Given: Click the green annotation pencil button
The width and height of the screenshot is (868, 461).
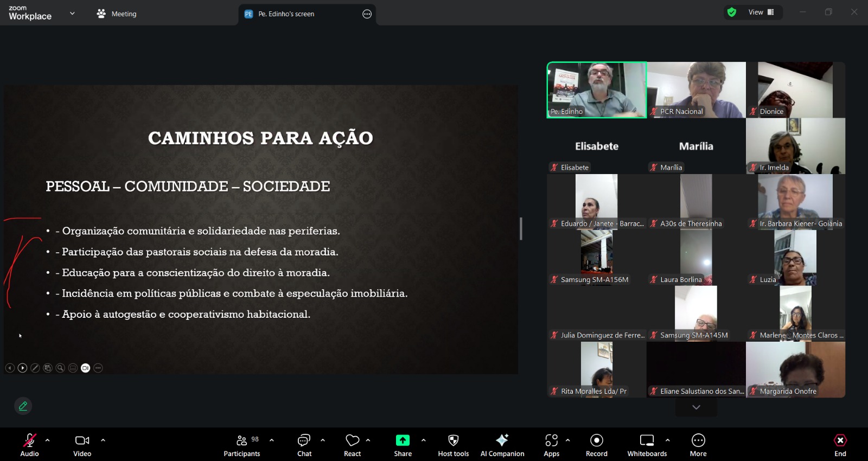Looking at the screenshot, I should 23,406.
